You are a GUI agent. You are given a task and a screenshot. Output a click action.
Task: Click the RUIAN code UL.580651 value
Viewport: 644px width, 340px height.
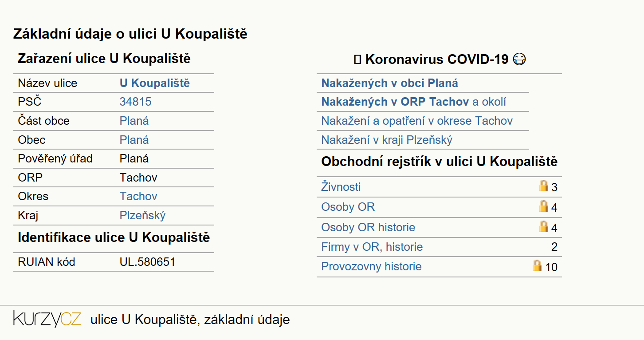[147, 262]
